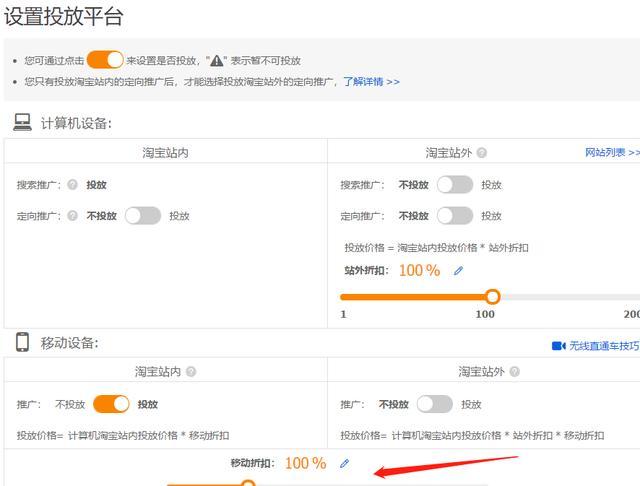Open the 了解详情 >> link
This screenshot has height=486, width=640.
(x=371, y=81)
